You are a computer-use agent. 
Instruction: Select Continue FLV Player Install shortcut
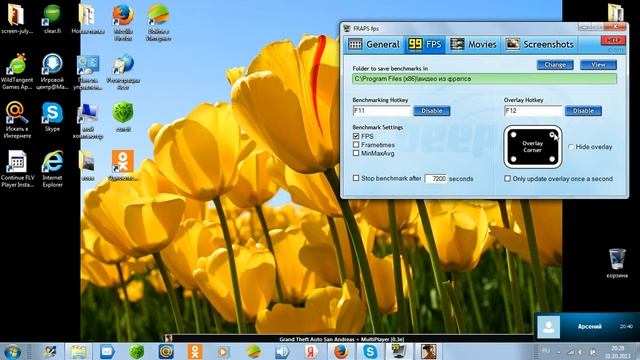point(17,169)
